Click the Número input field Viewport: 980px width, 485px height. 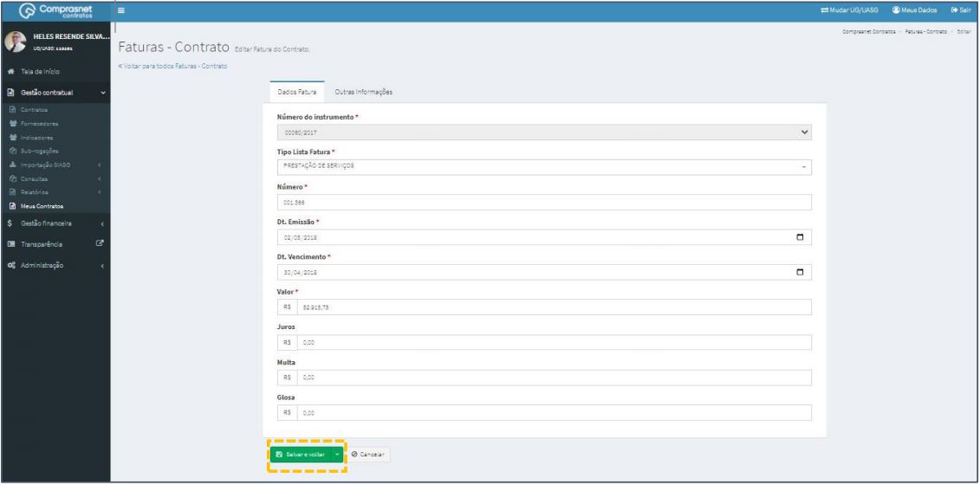[544, 203]
